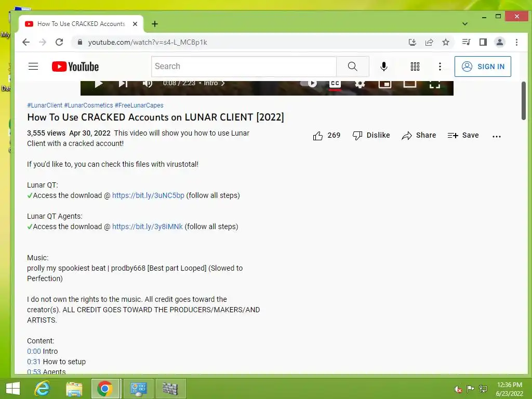This screenshot has height=399, width=532.
Task: Search with your voice microphone
Action: [x=384, y=66]
